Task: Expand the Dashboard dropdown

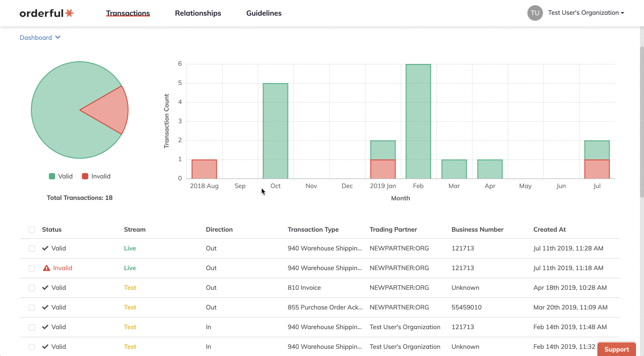Action: point(40,38)
